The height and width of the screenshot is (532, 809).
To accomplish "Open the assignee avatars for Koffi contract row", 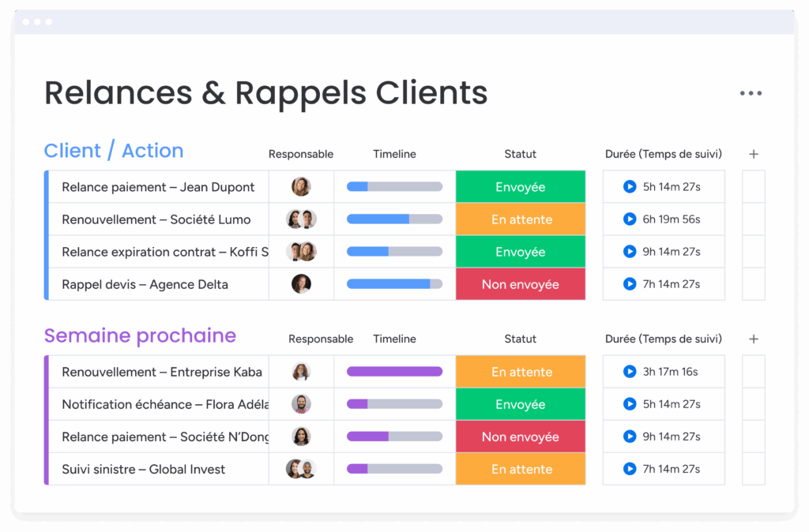I will point(301,252).
